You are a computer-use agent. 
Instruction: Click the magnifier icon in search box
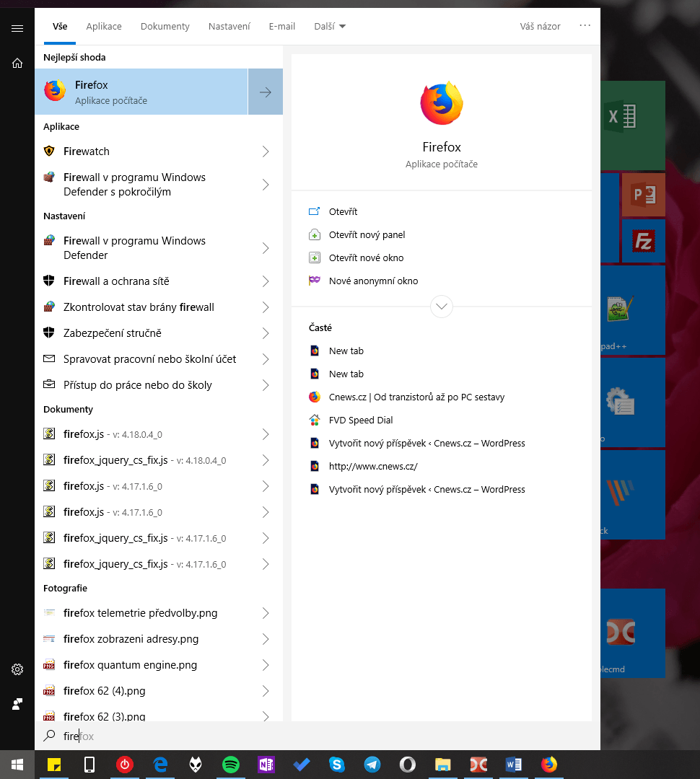click(49, 736)
